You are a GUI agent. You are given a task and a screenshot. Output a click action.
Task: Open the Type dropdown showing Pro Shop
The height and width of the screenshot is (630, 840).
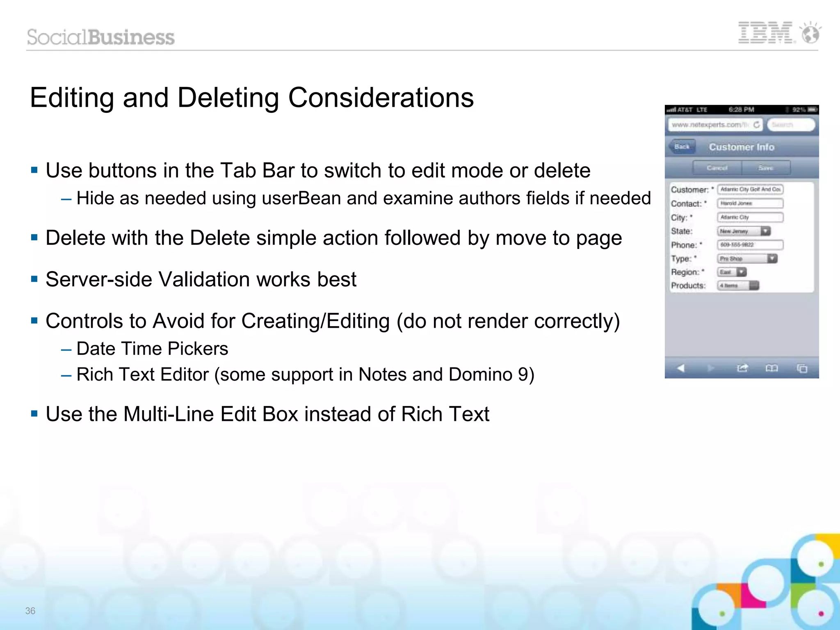pyautogui.click(x=747, y=258)
